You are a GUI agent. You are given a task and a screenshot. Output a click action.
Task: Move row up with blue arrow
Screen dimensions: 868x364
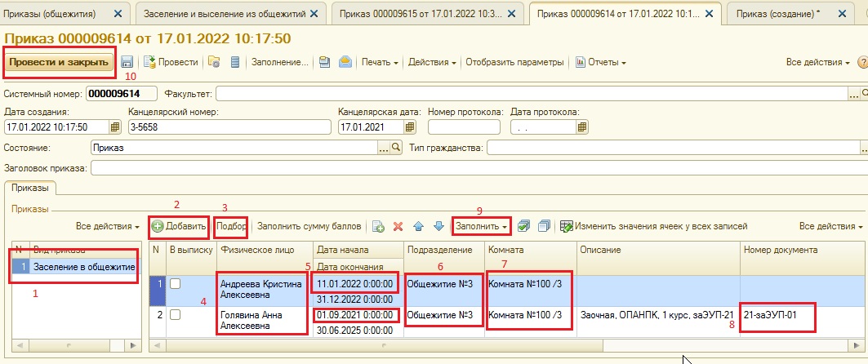pyautogui.click(x=420, y=226)
